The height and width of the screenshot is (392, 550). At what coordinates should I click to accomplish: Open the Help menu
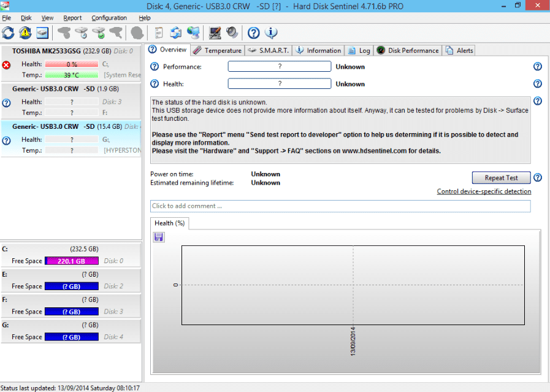(145, 18)
